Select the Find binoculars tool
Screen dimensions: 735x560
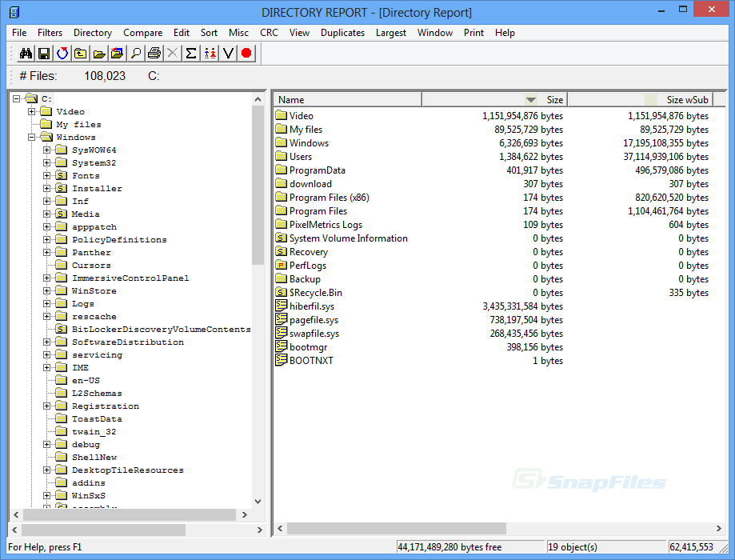pos(26,54)
